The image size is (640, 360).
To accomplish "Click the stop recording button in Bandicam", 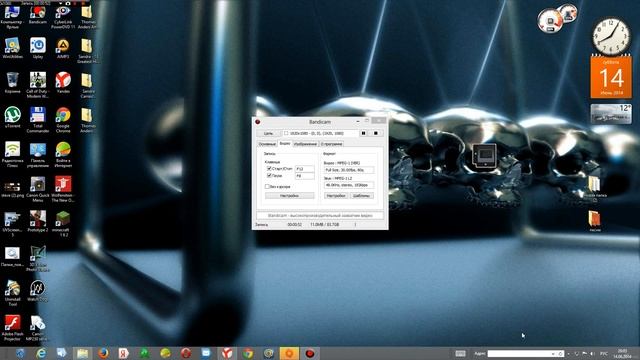I will [x=376, y=133].
